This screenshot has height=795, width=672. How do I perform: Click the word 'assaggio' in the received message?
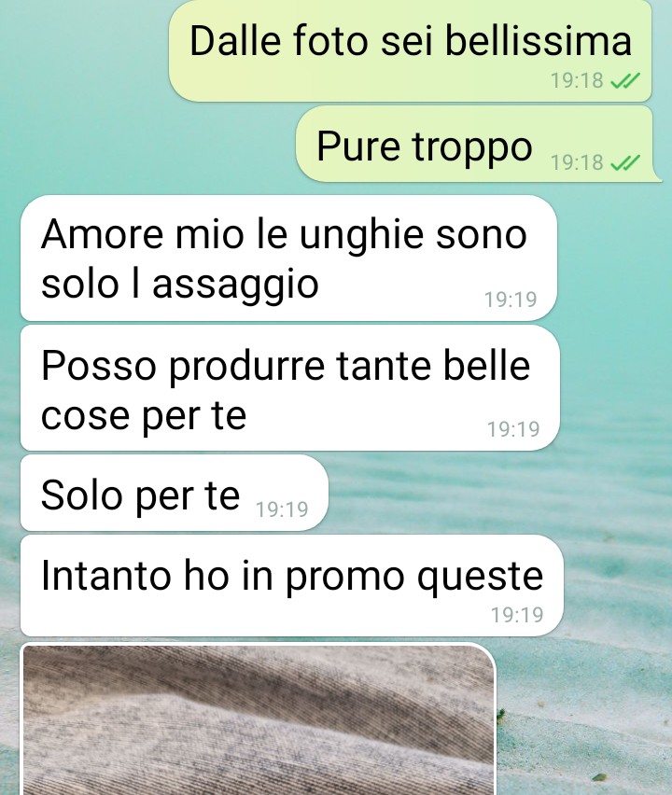[x=235, y=285]
